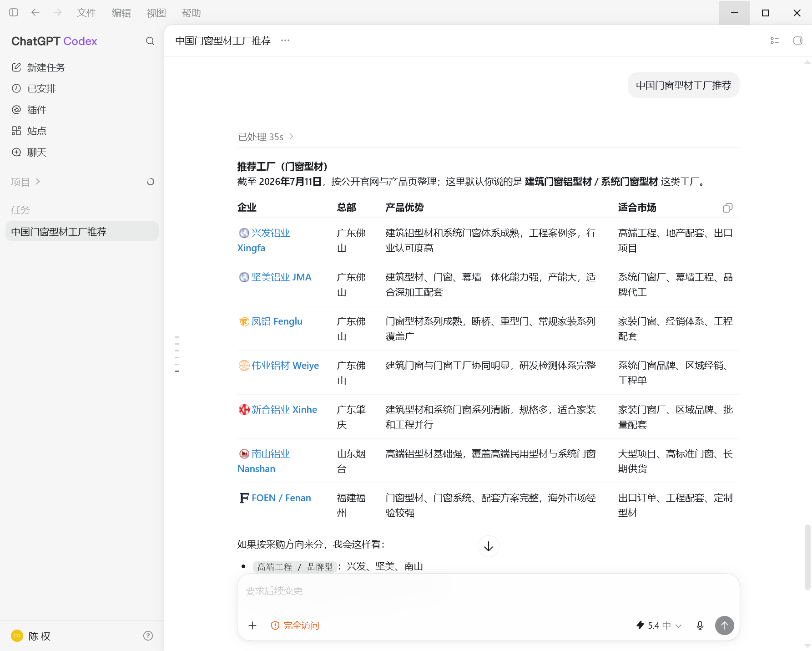Click the 总部 column header

347,208
